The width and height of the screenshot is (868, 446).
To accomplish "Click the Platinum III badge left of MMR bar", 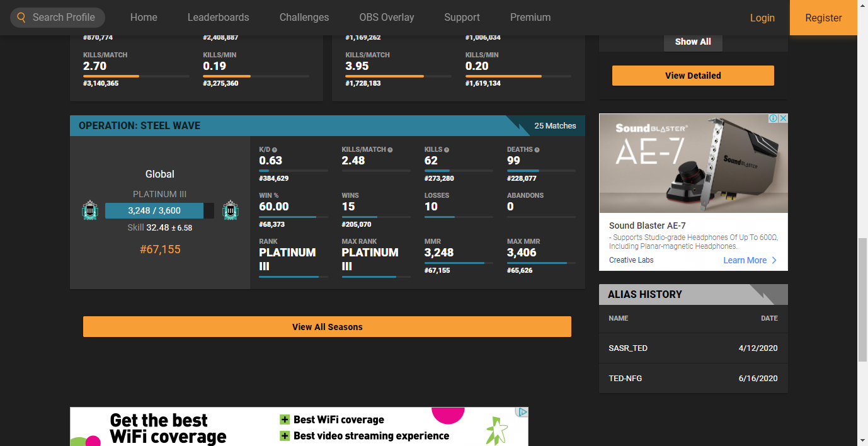I will click(89, 210).
